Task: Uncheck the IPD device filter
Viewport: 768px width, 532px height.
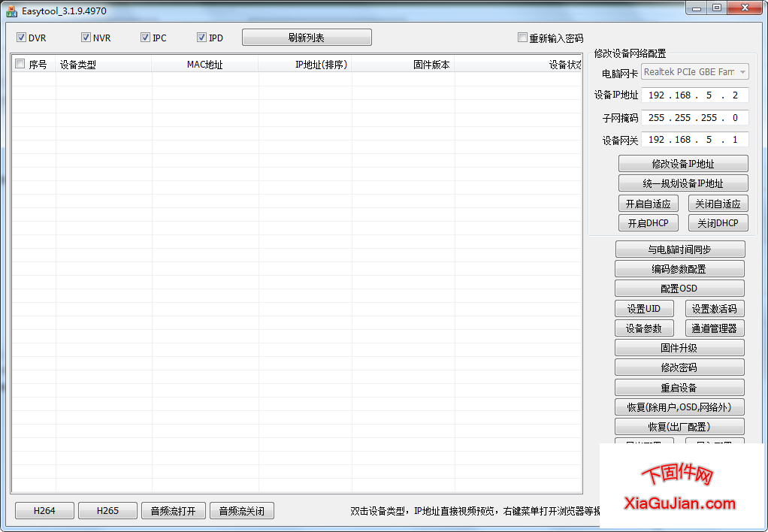Action: coord(201,38)
